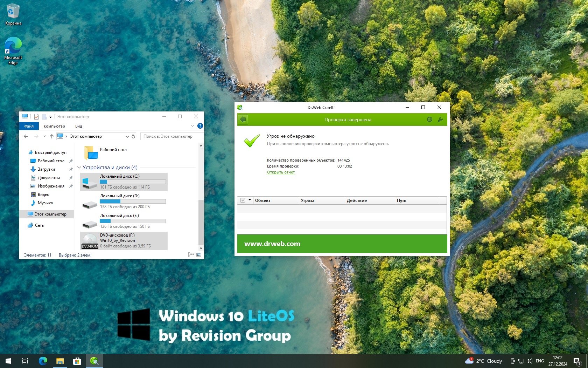Click the green back arrow in Dr.Web CureIt

click(243, 120)
